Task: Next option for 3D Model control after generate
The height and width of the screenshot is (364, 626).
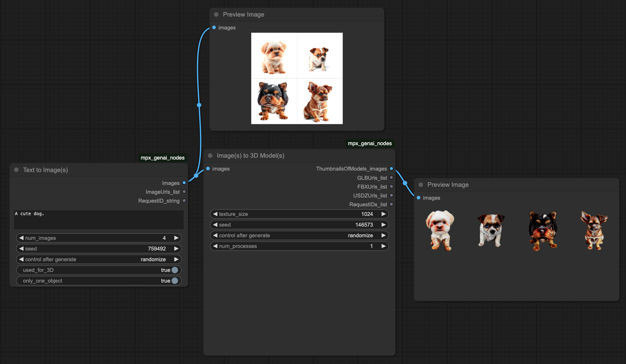Action: (384, 235)
